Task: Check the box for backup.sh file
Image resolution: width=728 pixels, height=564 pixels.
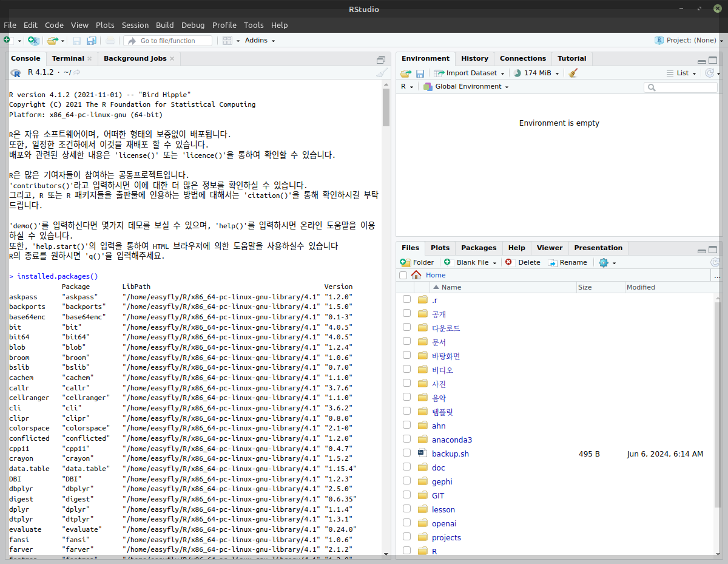Action: click(406, 453)
